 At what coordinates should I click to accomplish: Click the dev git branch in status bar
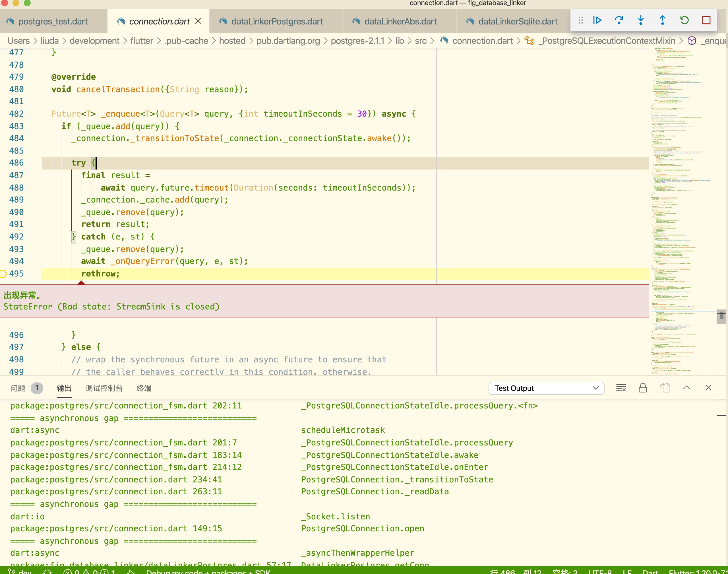(20, 571)
